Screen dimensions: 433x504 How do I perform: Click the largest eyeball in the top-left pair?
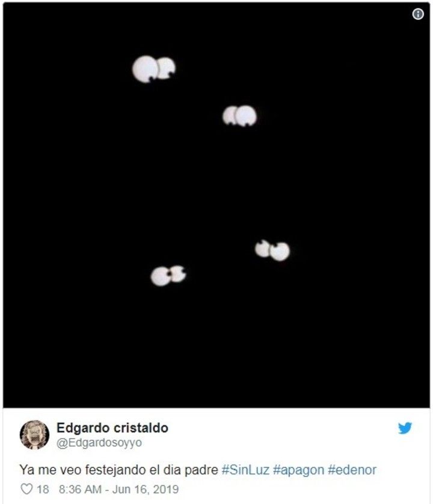tap(146, 69)
